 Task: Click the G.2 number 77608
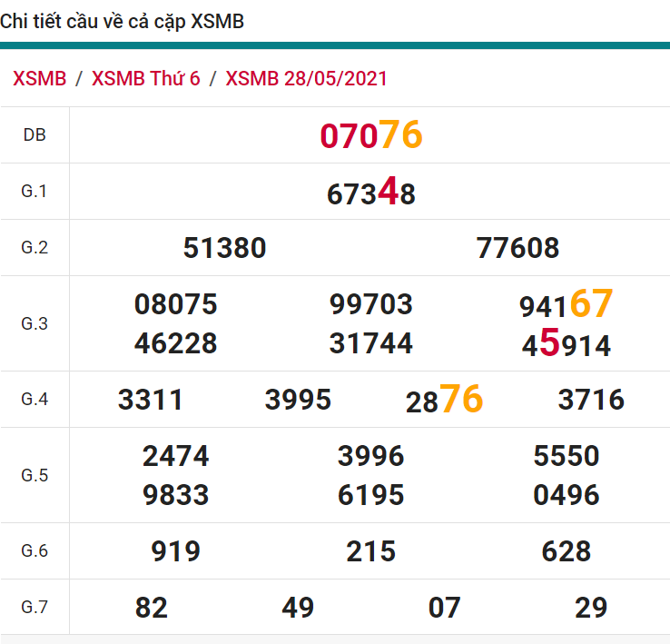click(517, 248)
